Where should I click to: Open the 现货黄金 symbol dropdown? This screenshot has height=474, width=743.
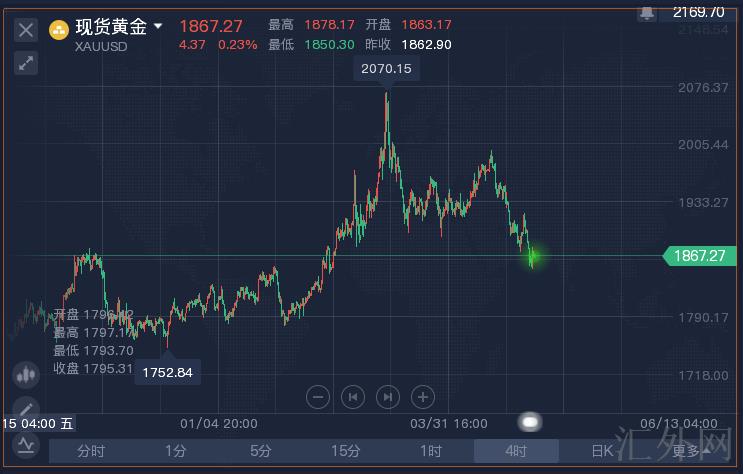157,27
